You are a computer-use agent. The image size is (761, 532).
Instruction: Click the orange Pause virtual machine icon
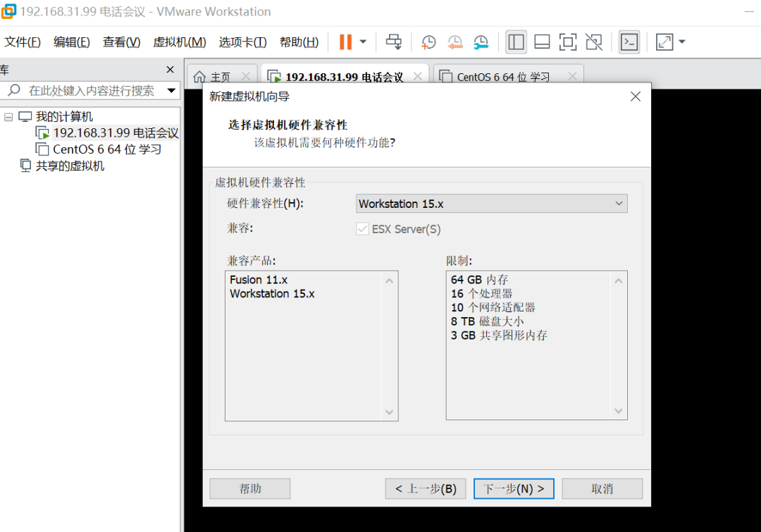345,42
